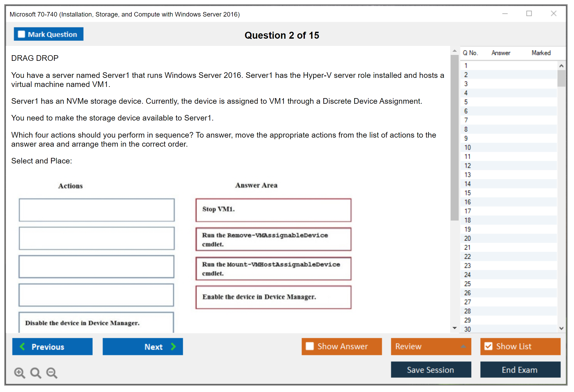The image size is (574, 392).
Task: Click the Save Session button
Action: (431, 370)
